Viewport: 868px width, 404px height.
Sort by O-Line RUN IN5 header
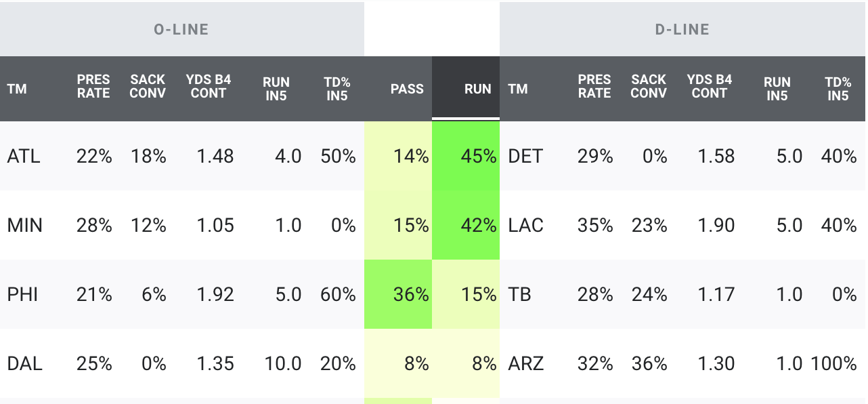276,89
